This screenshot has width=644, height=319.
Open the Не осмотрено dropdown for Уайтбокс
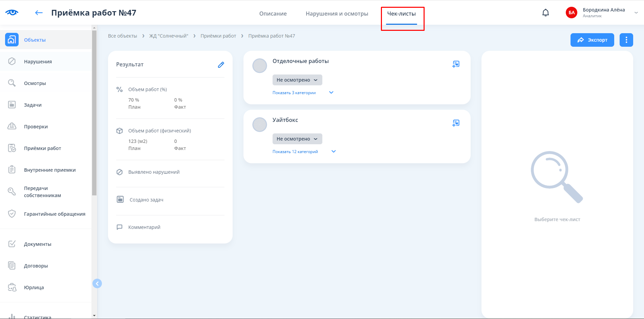[297, 139]
